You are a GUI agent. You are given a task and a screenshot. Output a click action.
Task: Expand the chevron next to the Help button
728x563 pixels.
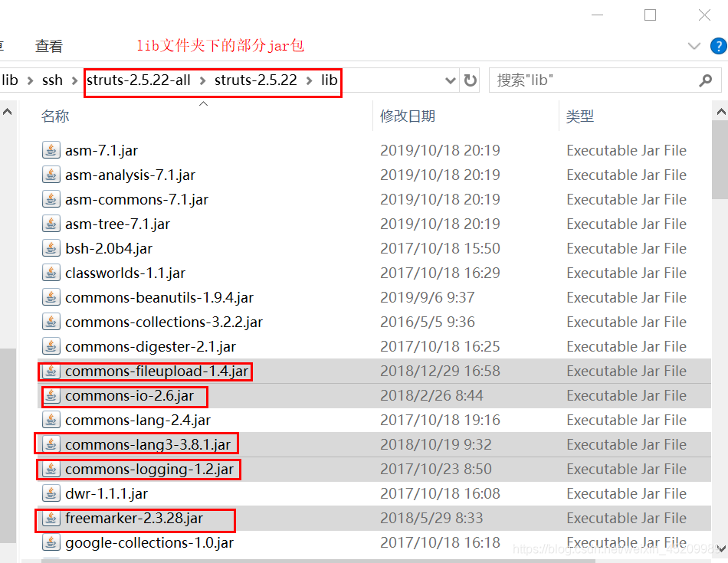[694, 45]
